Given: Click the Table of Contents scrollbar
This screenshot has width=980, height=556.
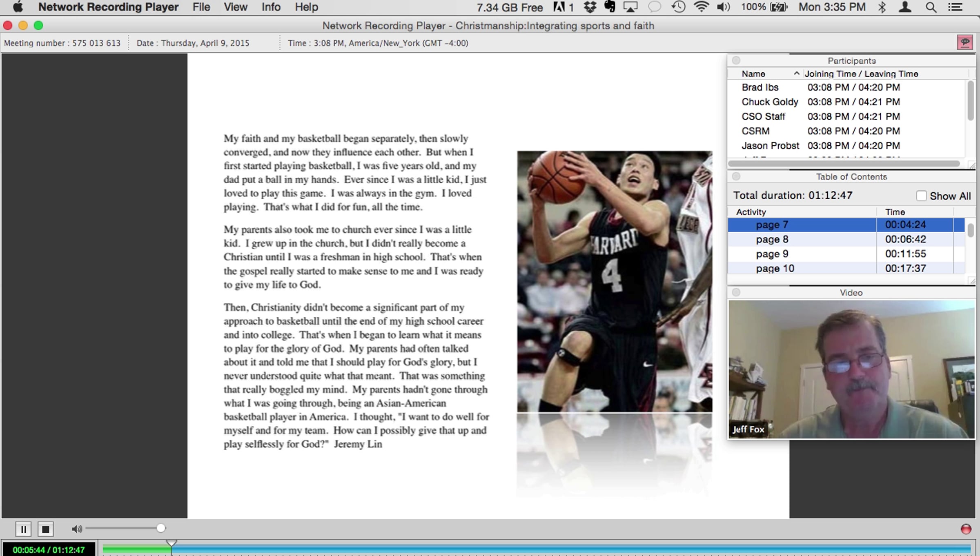Looking at the screenshot, I should (971, 230).
